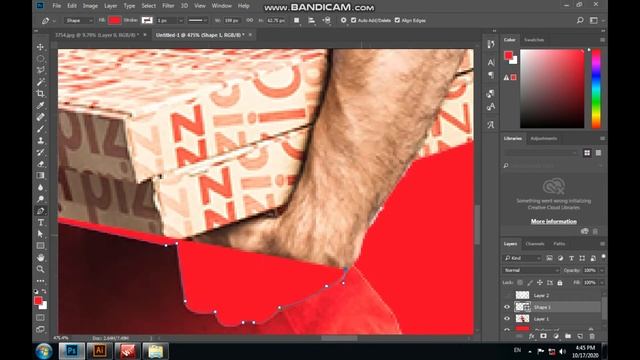Toggle the layer filter on/off switch
Image resolution: width=640 pixels, height=360 pixels.
(x=603, y=257)
